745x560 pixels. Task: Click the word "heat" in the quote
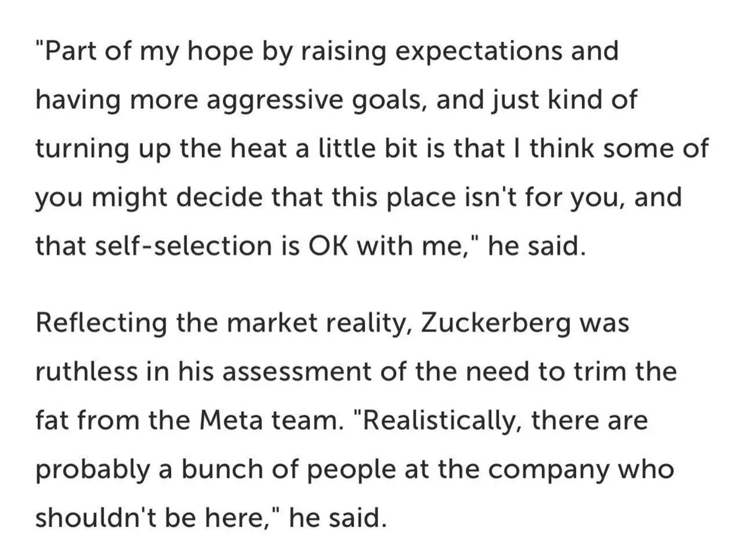tap(233, 149)
